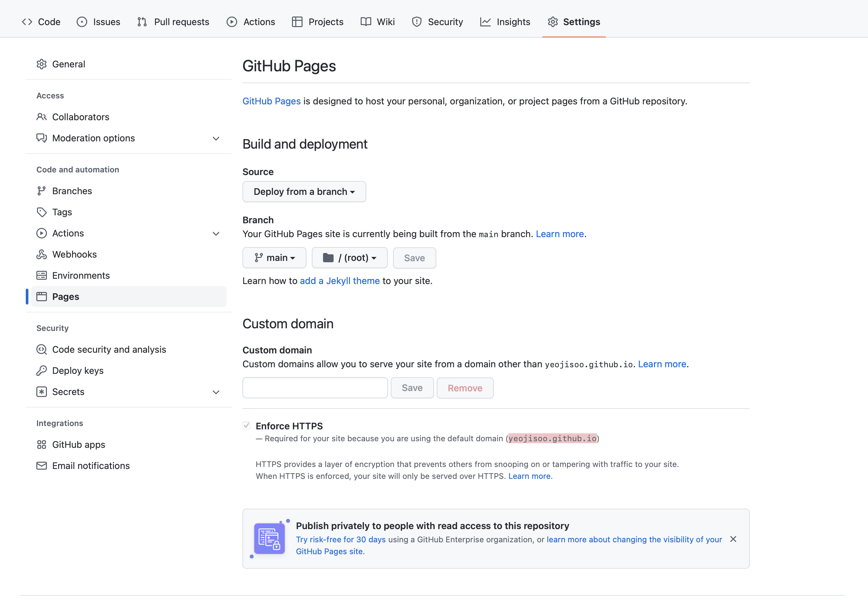Click the Projects table icon

pos(297,22)
